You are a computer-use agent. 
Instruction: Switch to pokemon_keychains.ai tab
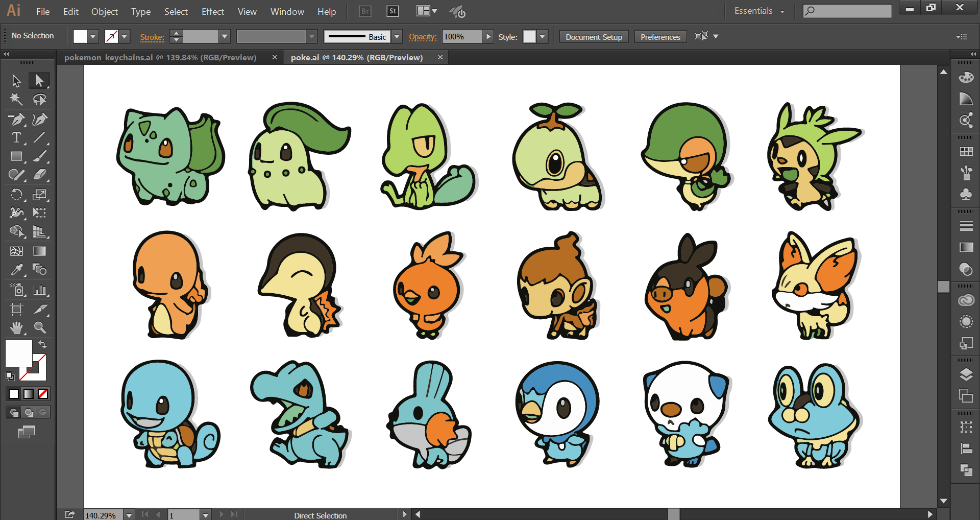coord(160,57)
